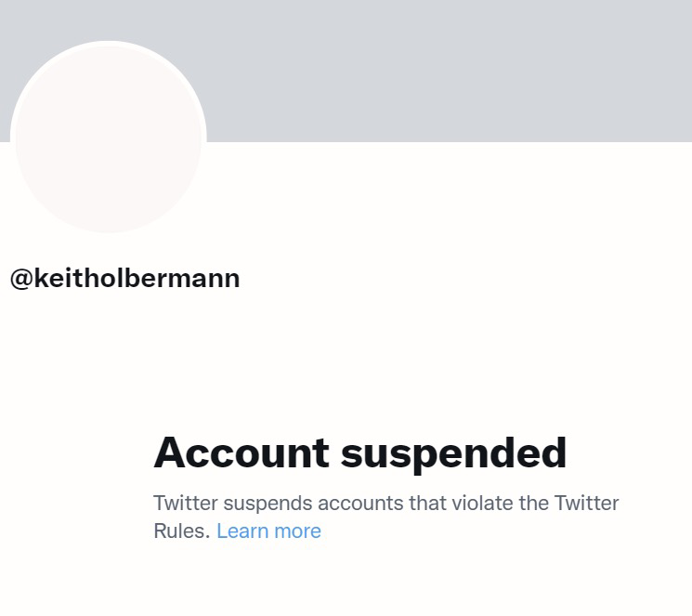Screen dimensions: 692x616
Task: Click the second "Twitter" word ending line one
Action: click(586, 504)
